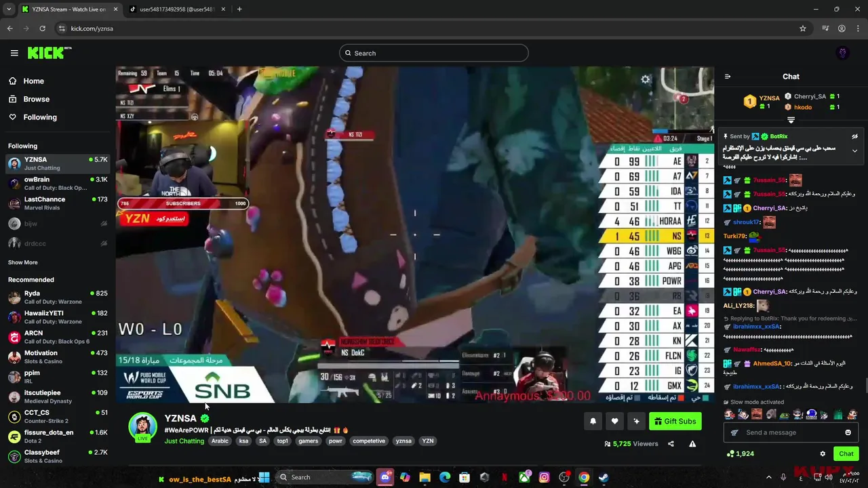Open the hamburger sidebar menu
The image size is (868, 488).
[14, 53]
